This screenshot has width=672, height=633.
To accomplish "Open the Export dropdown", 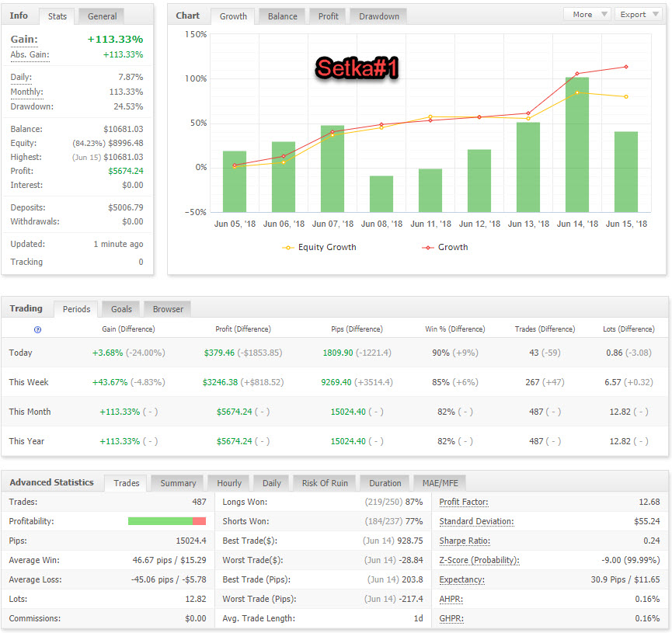I will (x=639, y=15).
